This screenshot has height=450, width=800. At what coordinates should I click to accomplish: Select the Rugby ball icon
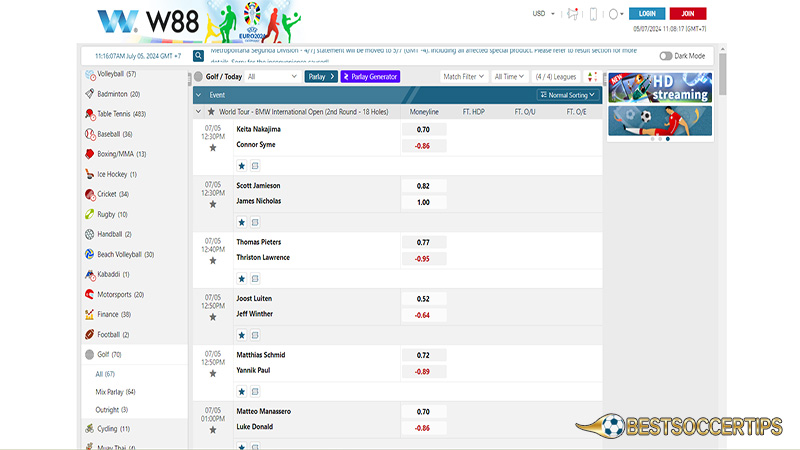pos(90,214)
